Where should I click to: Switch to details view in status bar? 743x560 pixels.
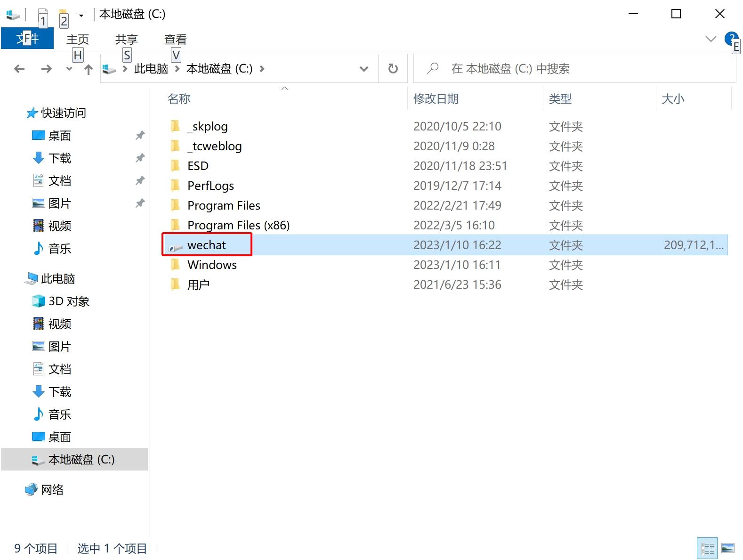[x=707, y=548]
